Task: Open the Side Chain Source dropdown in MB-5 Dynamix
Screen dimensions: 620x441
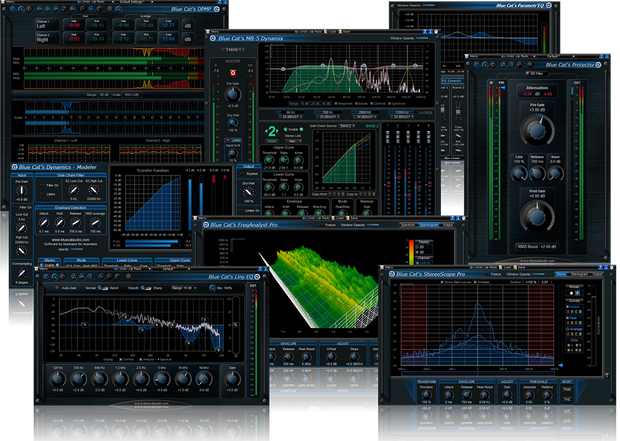Action: tap(347, 126)
